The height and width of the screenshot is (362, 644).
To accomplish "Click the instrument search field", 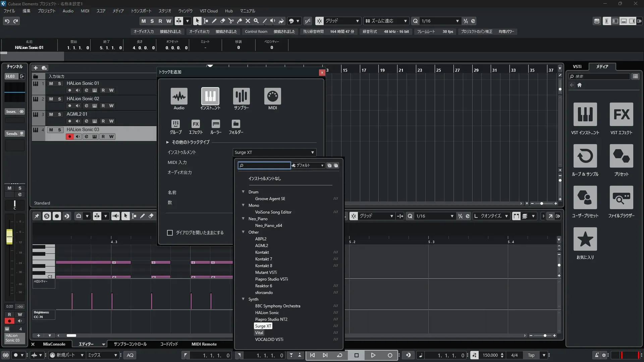I will [x=264, y=166].
